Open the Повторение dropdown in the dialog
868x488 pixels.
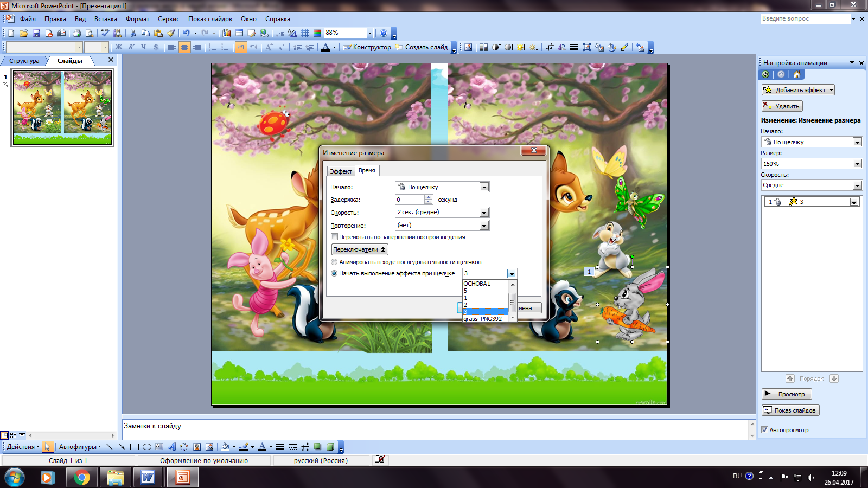(x=484, y=225)
